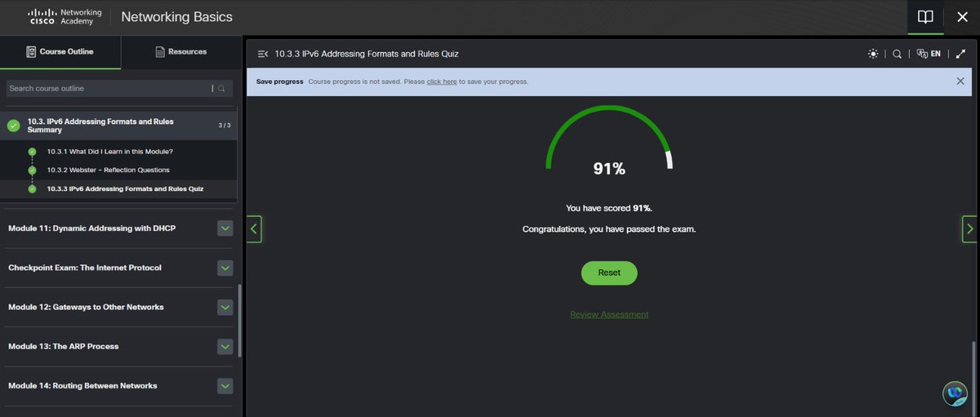This screenshot has height=417, width=980.
Task: Click the 91% score gauge
Action: (609, 140)
